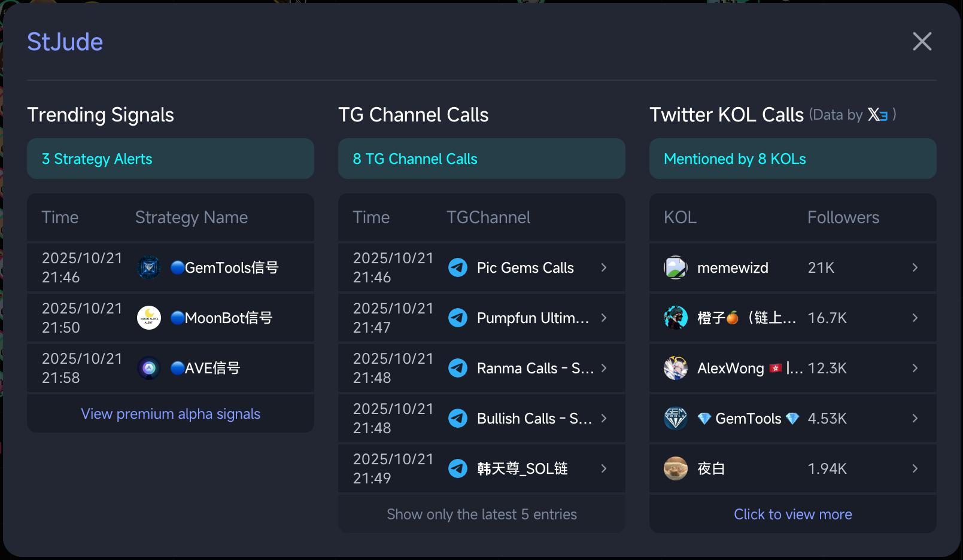Click the GemTools signal logo icon
This screenshot has height=560, width=963.
(x=149, y=267)
